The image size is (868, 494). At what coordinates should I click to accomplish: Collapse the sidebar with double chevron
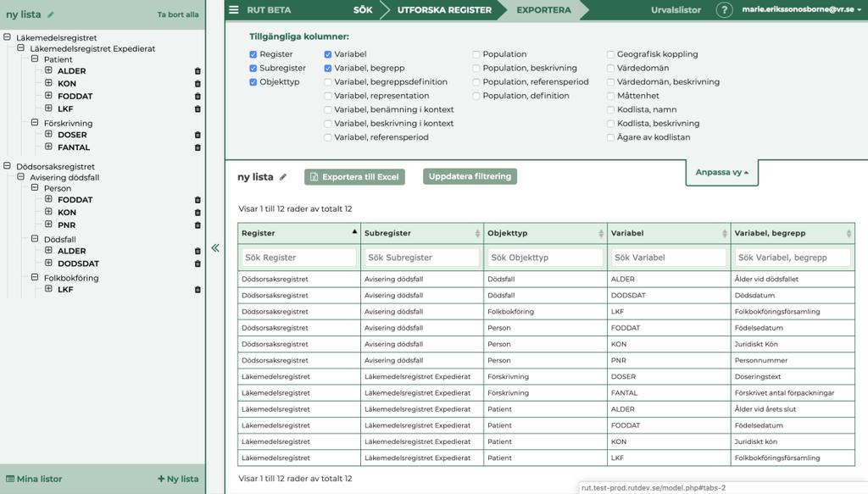point(215,248)
